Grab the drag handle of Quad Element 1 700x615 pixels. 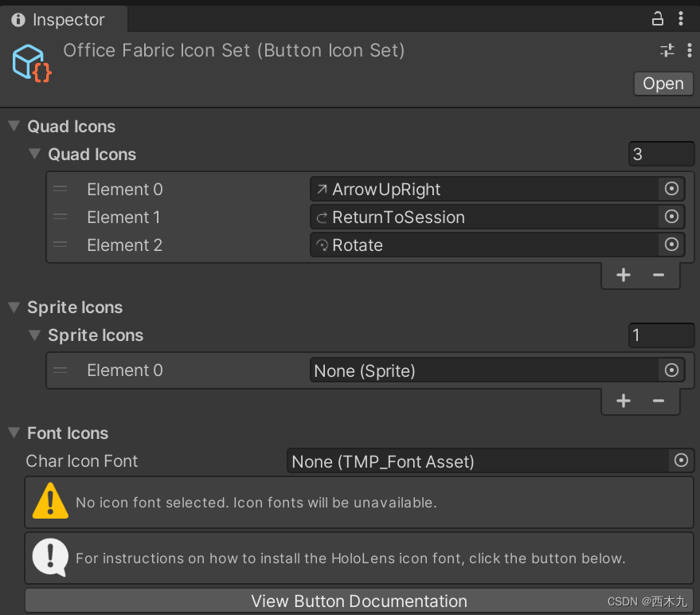(x=60, y=217)
